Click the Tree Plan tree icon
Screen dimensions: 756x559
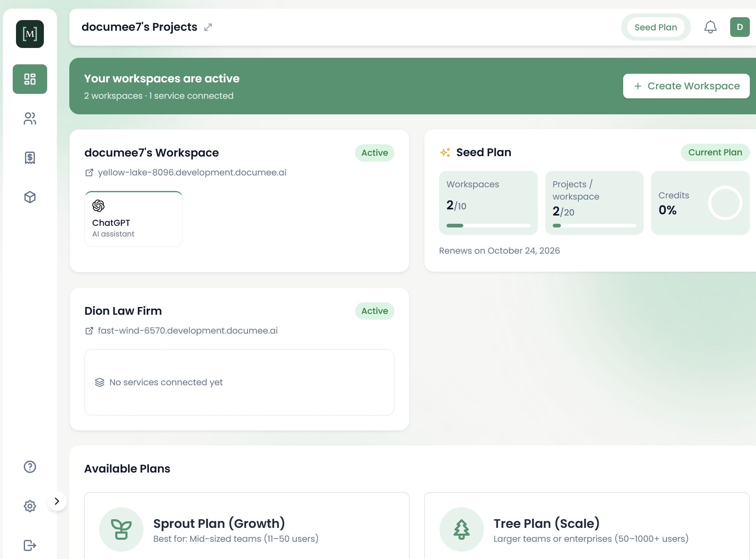(462, 529)
